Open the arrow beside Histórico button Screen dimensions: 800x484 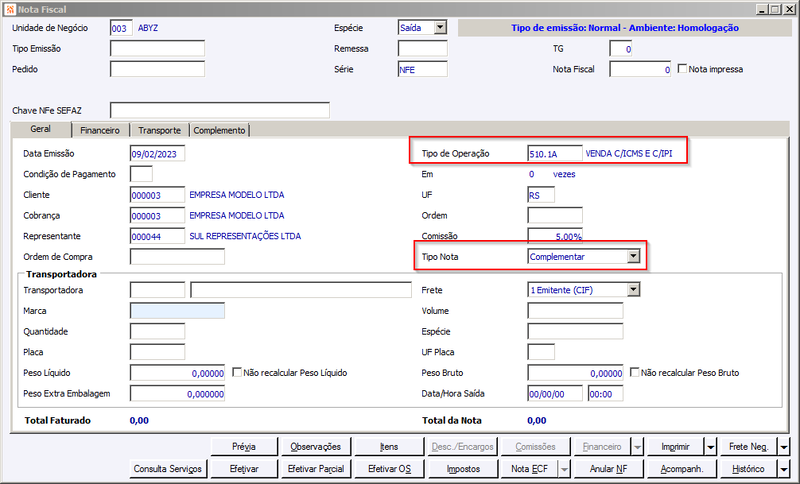tap(784, 469)
